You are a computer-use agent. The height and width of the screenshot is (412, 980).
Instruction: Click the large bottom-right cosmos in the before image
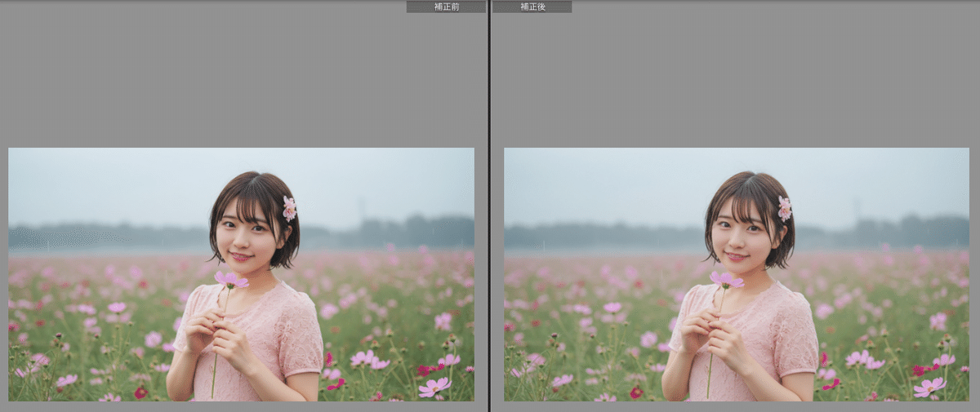tap(434, 387)
